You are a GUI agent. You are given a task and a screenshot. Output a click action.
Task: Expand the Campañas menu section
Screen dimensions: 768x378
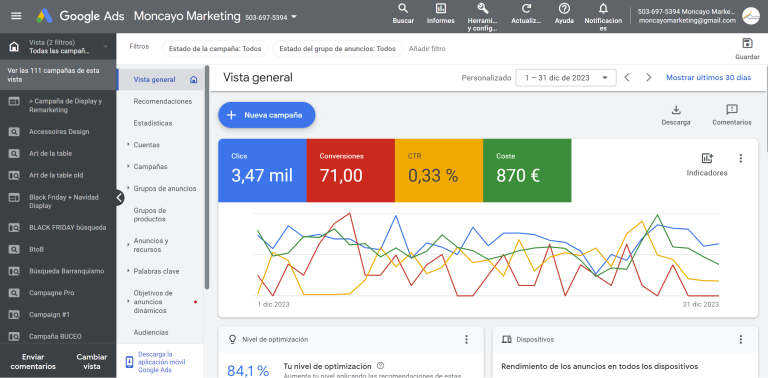coord(128,166)
